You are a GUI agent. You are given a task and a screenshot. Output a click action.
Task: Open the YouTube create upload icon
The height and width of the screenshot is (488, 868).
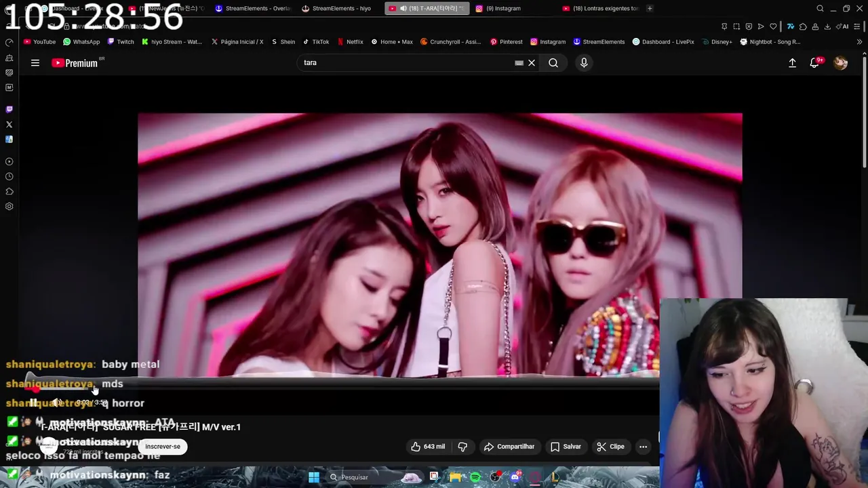coord(792,63)
